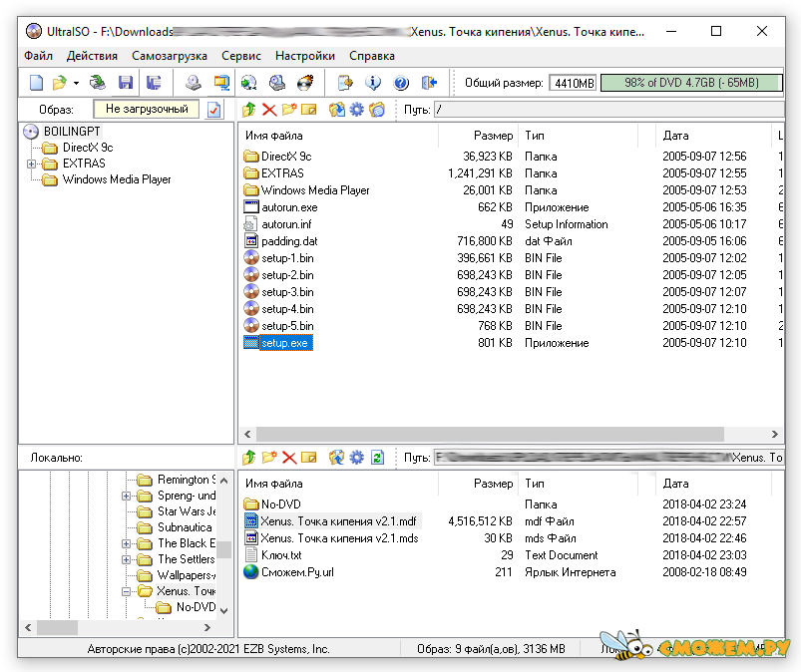Open the Настройки menu
801x672 pixels.
[305, 56]
